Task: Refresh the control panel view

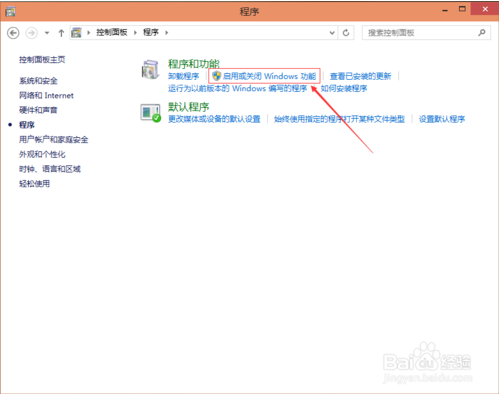Action: pos(346,33)
